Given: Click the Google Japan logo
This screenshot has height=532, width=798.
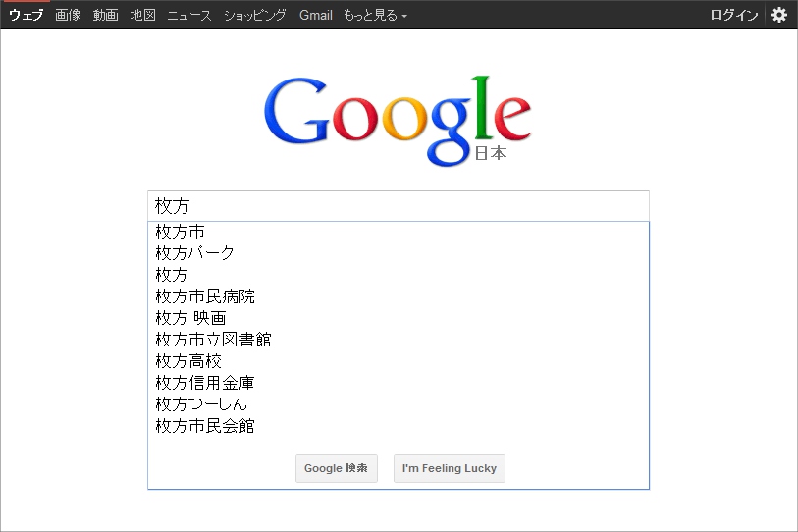Looking at the screenshot, I should pos(398,119).
